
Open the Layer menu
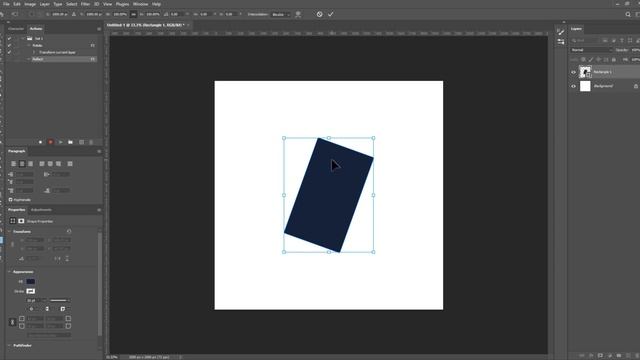click(44, 4)
